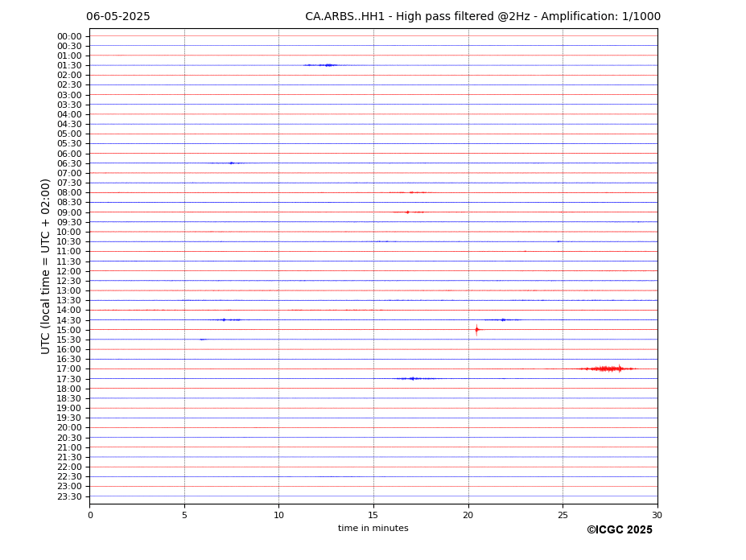Select the 15:00 time row label
Viewport: 746px width, 560px height.
click(x=69, y=330)
